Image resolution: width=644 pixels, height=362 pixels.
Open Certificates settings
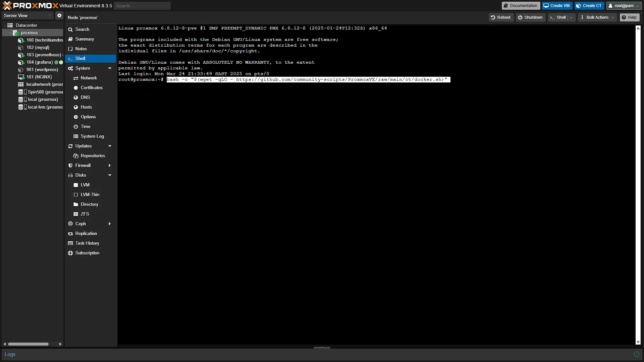(91, 88)
